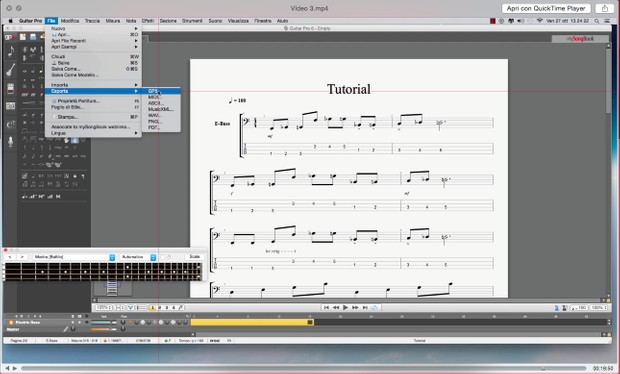Choose PDF in the Esporta submenu
The image size is (620, 374).
pos(161,127)
